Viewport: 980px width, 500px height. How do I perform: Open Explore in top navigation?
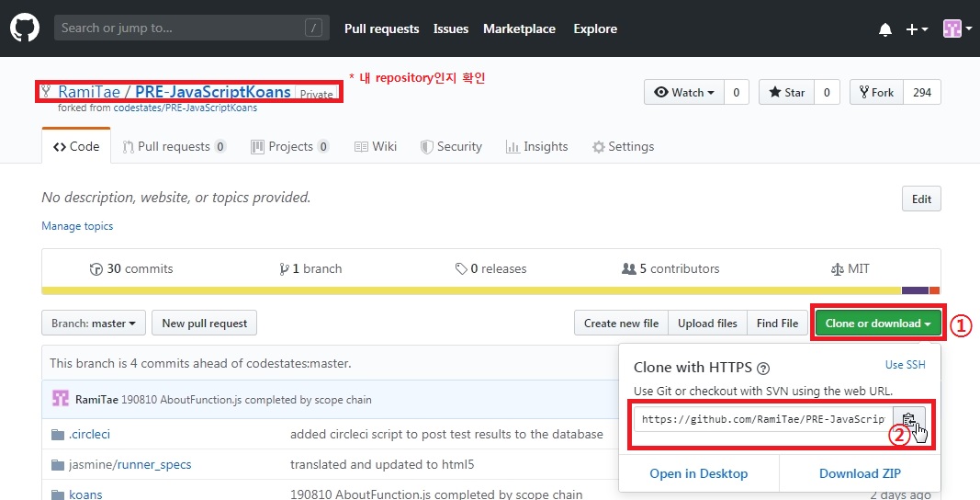pyautogui.click(x=595, y=28)
